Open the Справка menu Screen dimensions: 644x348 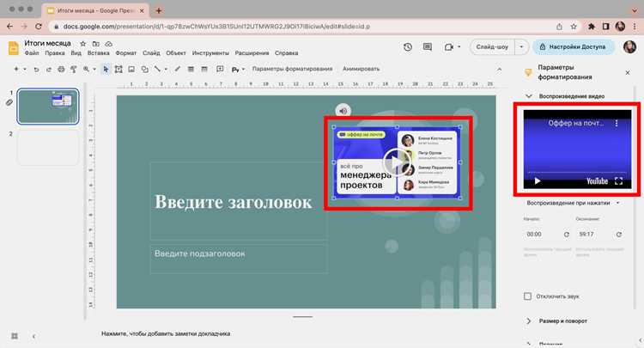286,53
